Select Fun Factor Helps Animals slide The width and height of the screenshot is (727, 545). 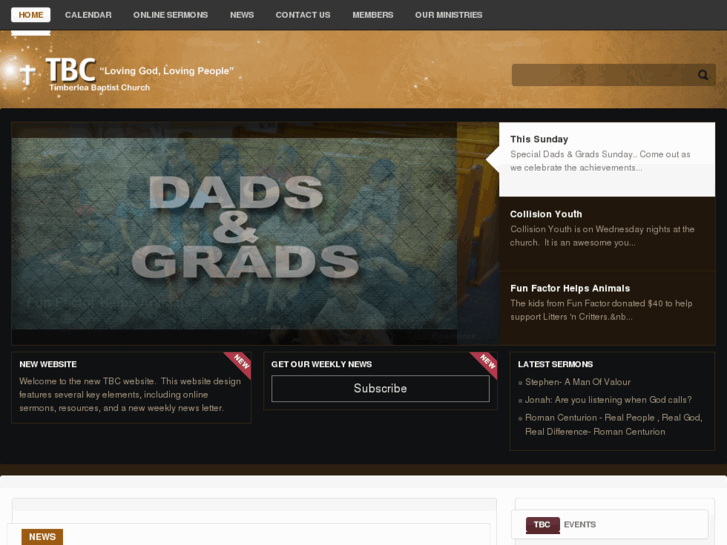[607, 308]
